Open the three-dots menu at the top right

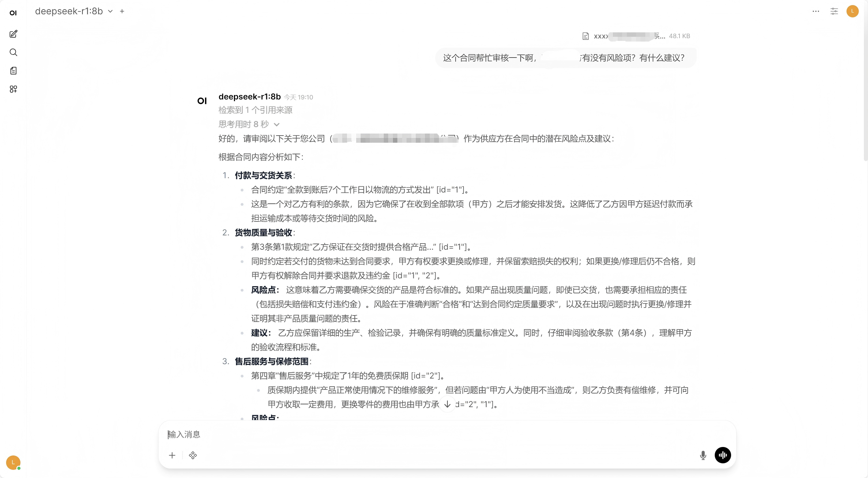click(816, 11)
